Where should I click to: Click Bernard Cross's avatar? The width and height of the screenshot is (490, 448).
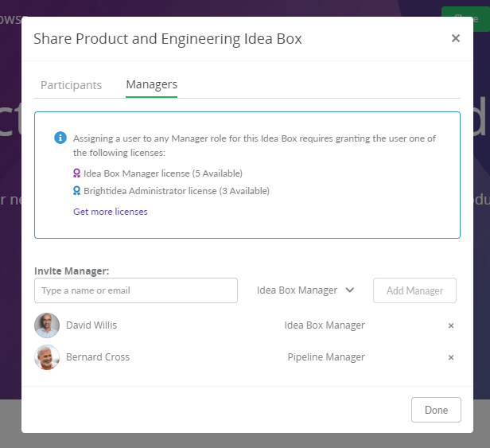tap(47, 357)
